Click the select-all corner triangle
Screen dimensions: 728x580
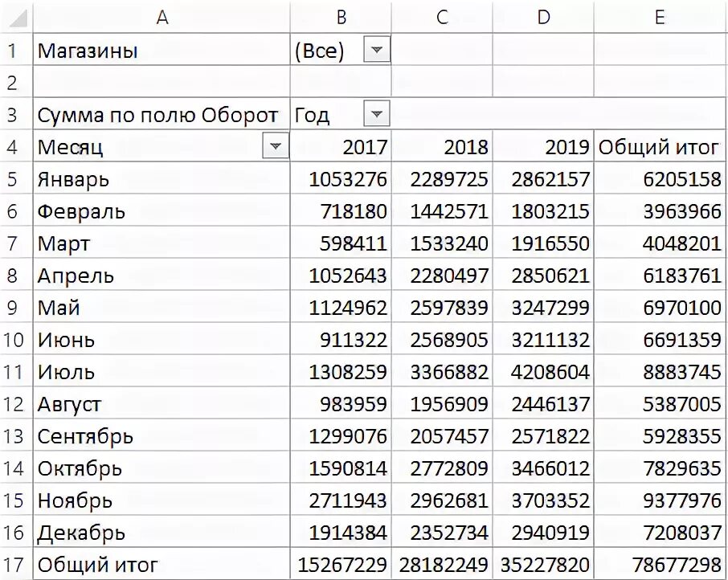pos(17,17)
